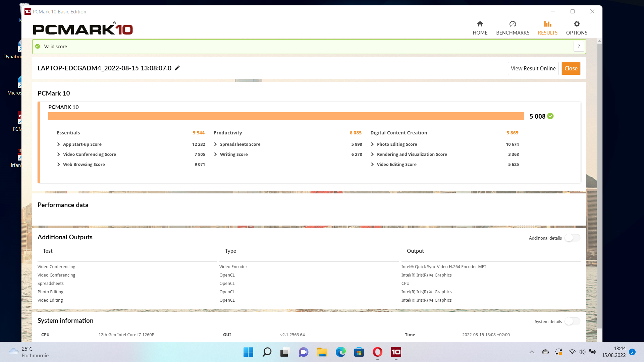The height and width of the screenshot is (362, 644).
Task: Click the Performance data heading
Action: pyautogui.click(x=63, y=205)
